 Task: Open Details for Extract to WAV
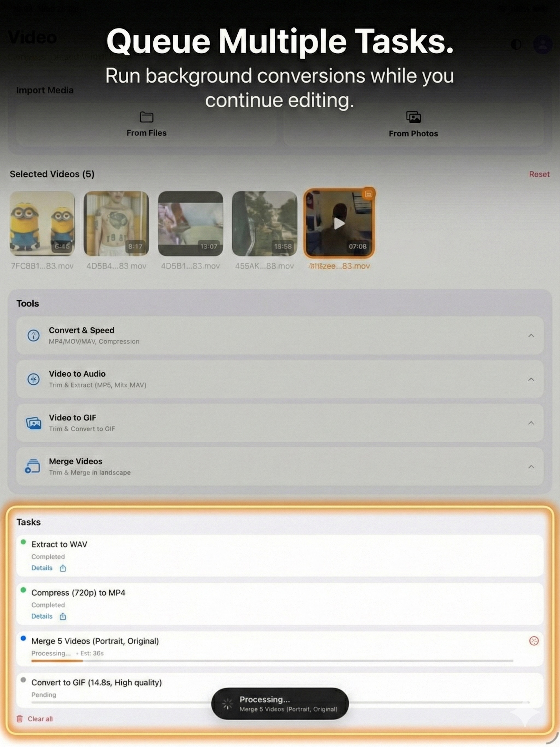[x=42, y=568]
